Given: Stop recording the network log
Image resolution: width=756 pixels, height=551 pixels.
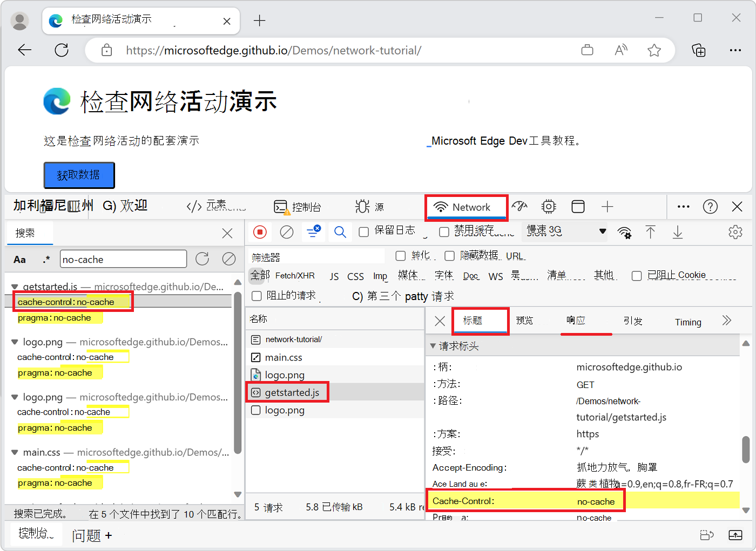Looking at the screenshot, I should tap(260, 232).
